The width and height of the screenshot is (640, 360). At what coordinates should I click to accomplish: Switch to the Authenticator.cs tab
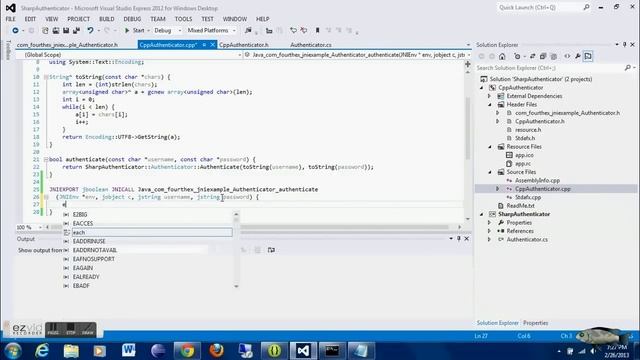coord(311,45)
